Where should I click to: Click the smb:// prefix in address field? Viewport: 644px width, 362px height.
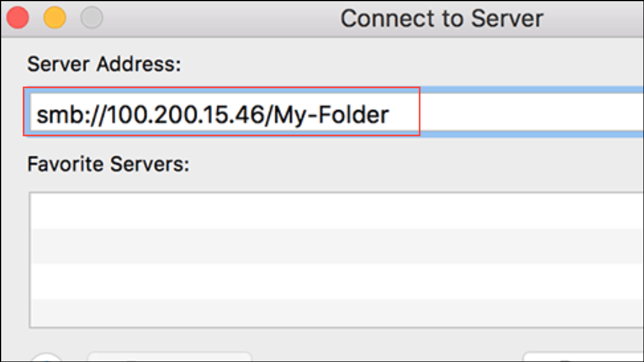pos(70,114)
